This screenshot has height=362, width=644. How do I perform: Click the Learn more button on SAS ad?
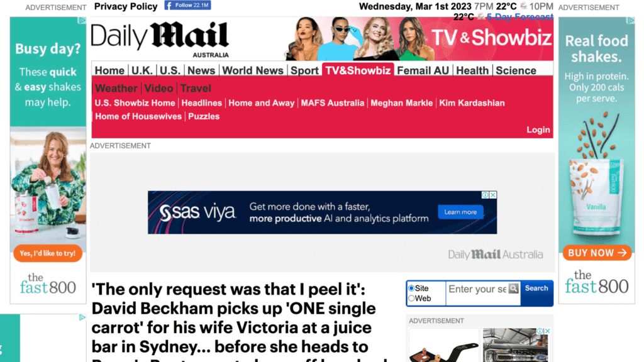(460, 212)
